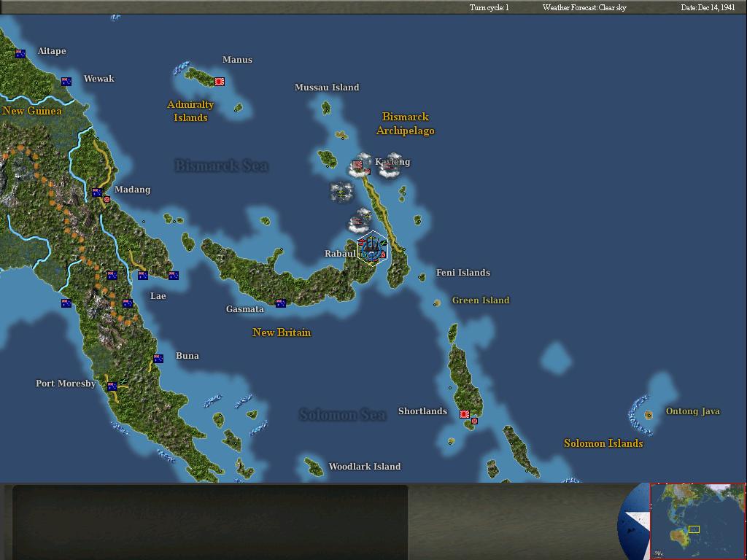Click the Feni Islands label
The width and height of the screenshot is (747, 560).
click(x=463, y=273)
